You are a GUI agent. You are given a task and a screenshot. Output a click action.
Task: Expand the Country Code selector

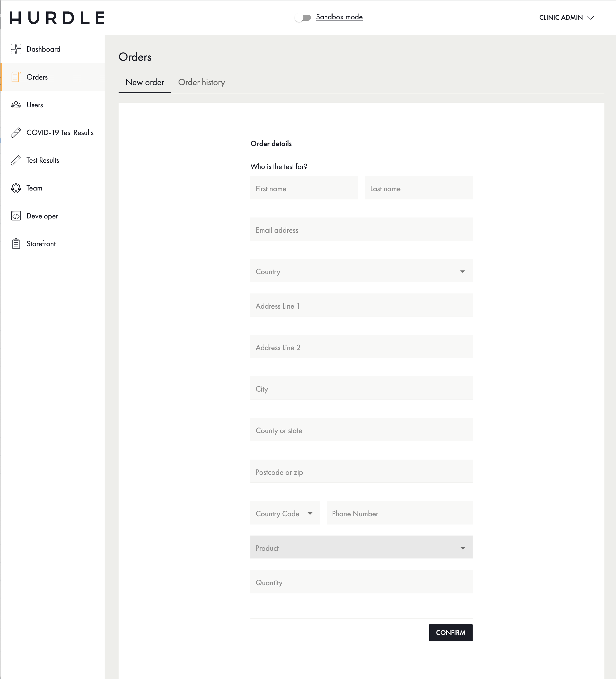coord(285,513)
